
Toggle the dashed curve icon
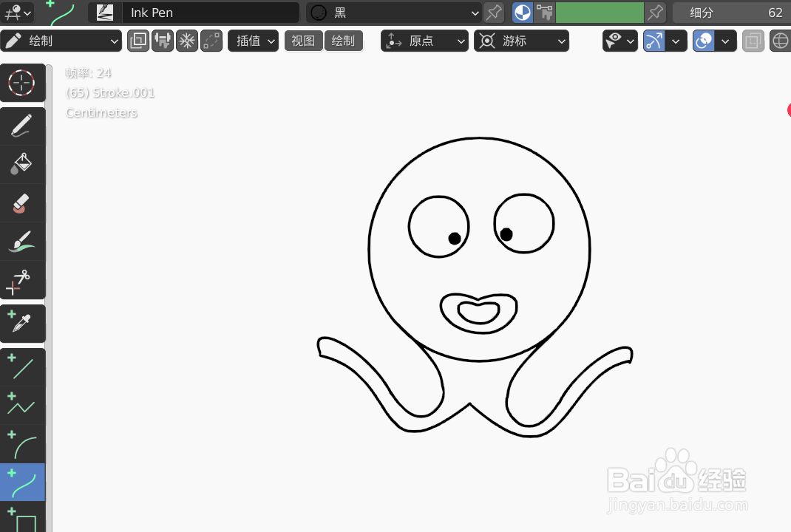coord(212,41)
